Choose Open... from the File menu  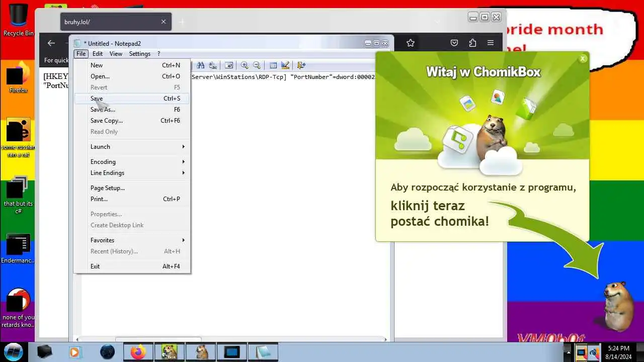click(x=132, y=76)
